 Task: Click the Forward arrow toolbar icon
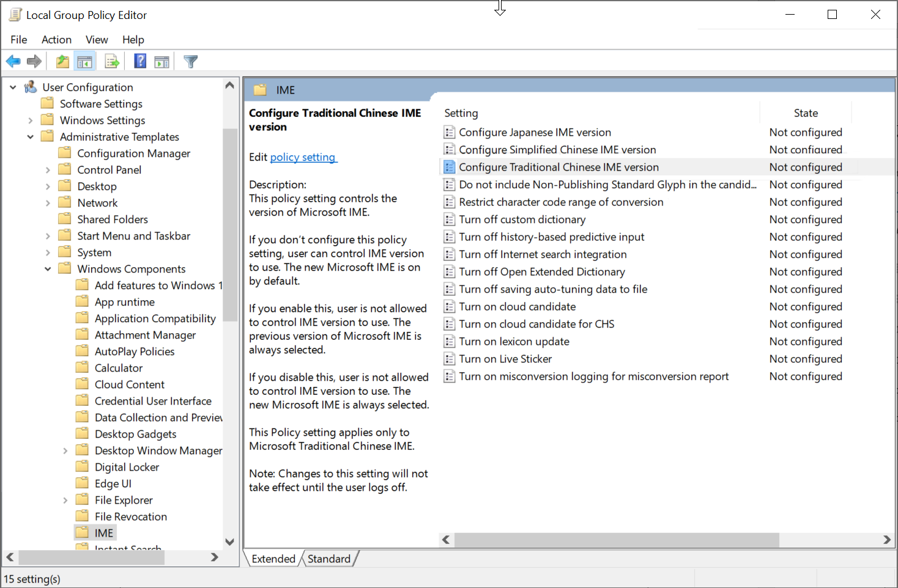click(34, 61)
